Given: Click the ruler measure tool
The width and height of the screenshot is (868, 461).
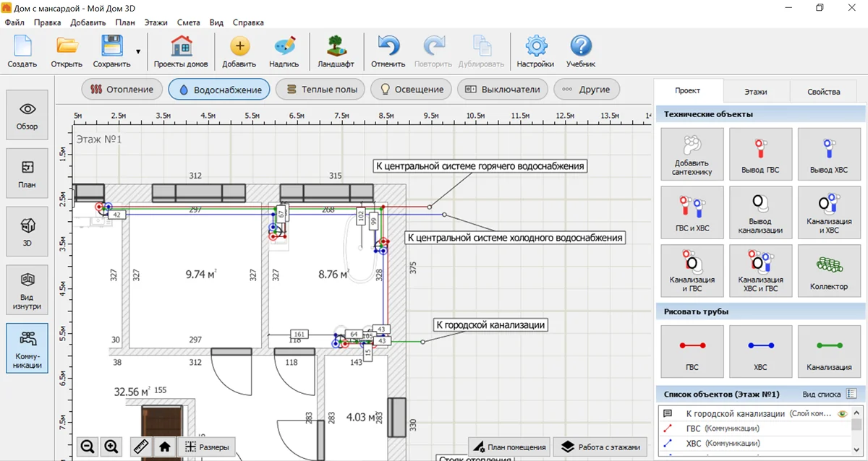Looking at the screenshot, I should click(x=142, y=447).
